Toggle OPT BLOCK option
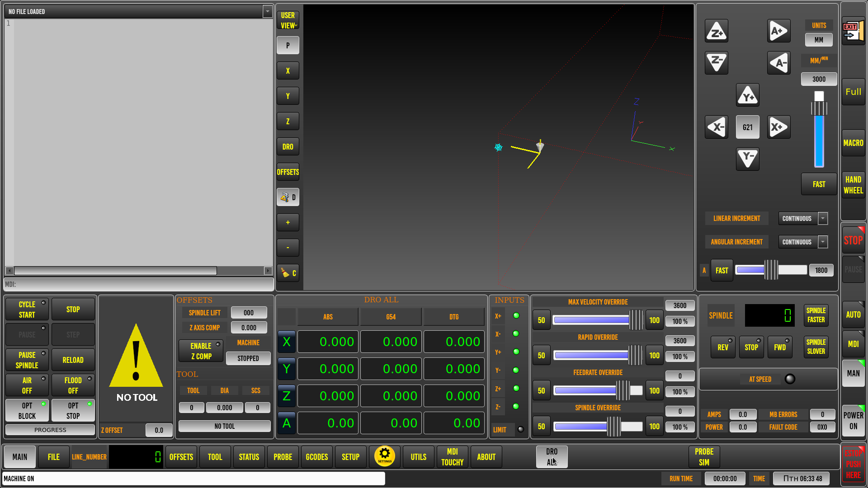The width and height of the screenshot is (868, 488). (x=27, y=410)
